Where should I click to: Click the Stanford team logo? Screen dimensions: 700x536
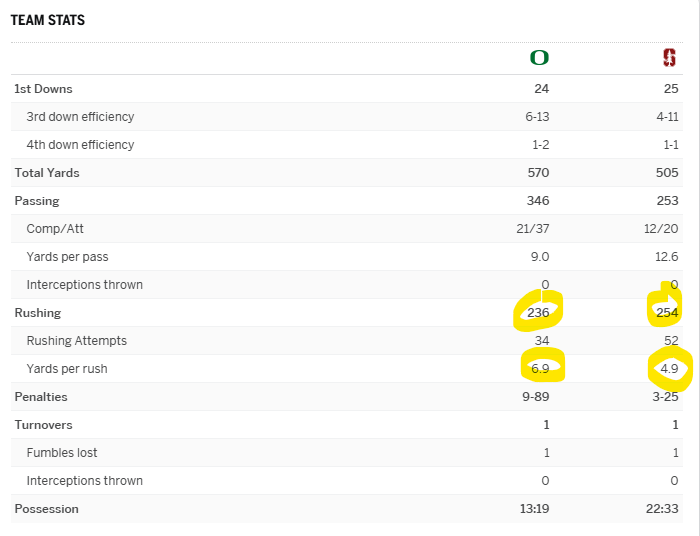tap(669, 58)
